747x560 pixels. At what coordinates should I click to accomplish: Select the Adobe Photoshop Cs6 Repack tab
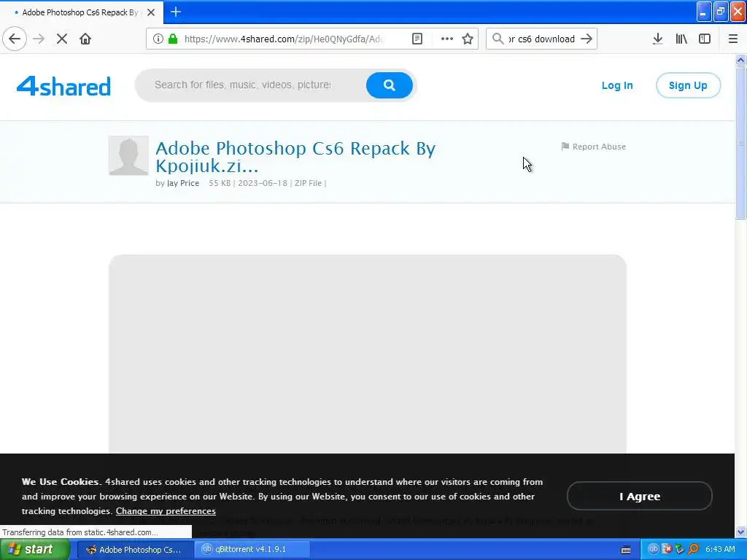click(80, 12)
